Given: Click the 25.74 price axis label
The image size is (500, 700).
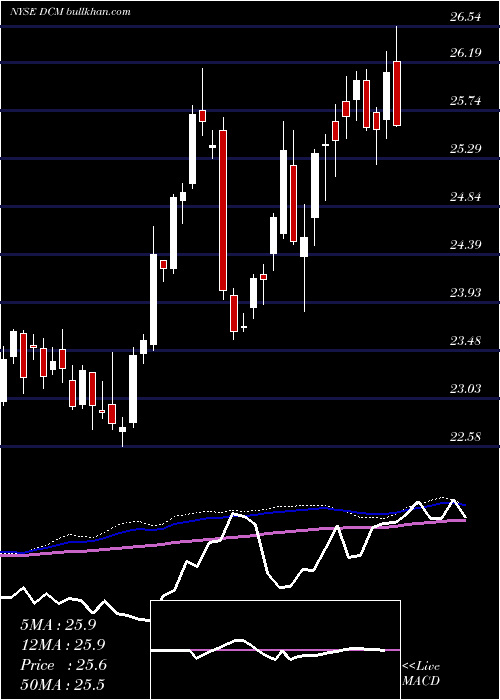Looking at the screenshot, I should tap(466, 100).
